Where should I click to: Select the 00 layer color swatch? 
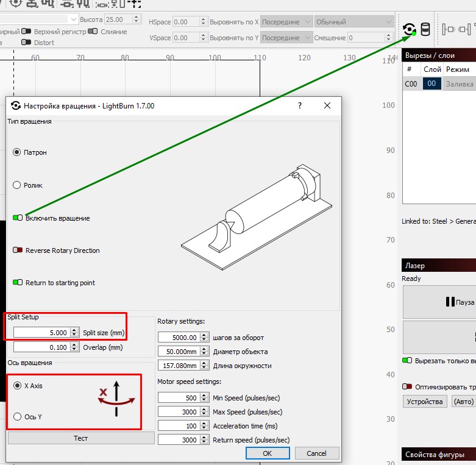click(431, 84)
